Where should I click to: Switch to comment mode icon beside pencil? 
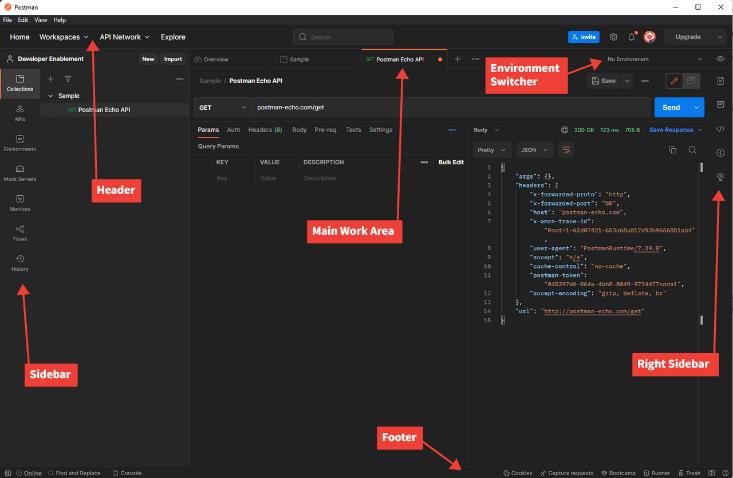point(691,81)
